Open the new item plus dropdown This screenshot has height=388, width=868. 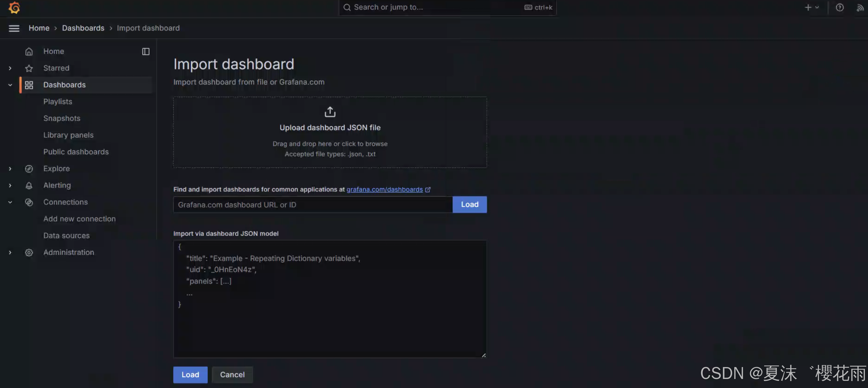(x=812, y=7)
